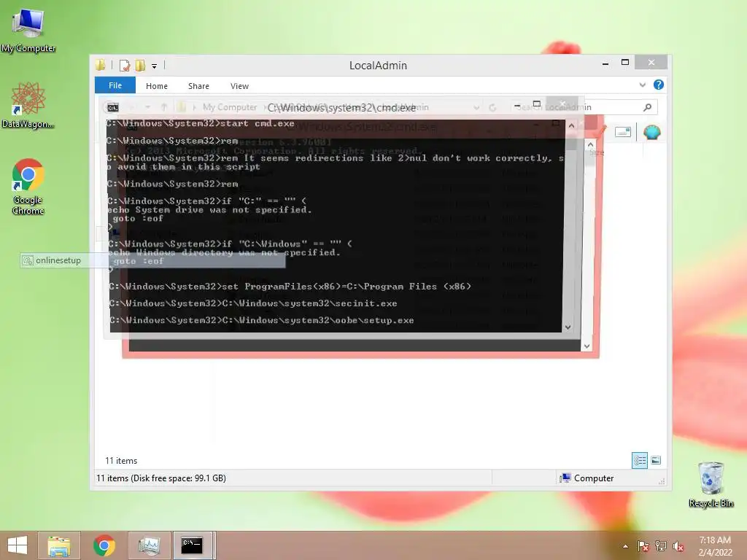The image size is (747, 560).
Task: Click the Properties icon in Quick Access Toolbar
Action: click(125, 65)
